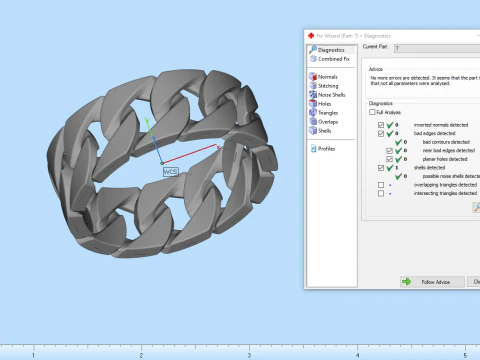
Task: Open the Diagnostics page in Fix Wizard
Action: tap(331, 50)
